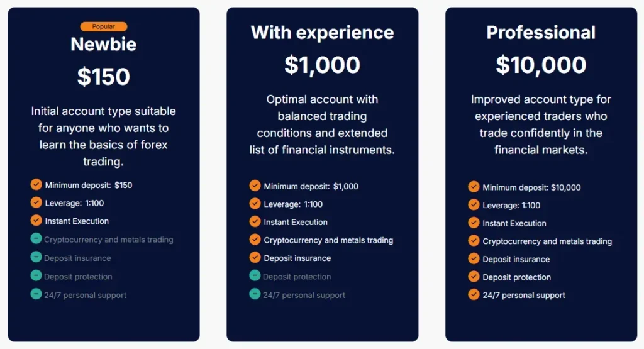Click Newbie Cryptocurrency unavailable minus icon
The height and width of the screenshot is (349, 644).
coord(36,239)
